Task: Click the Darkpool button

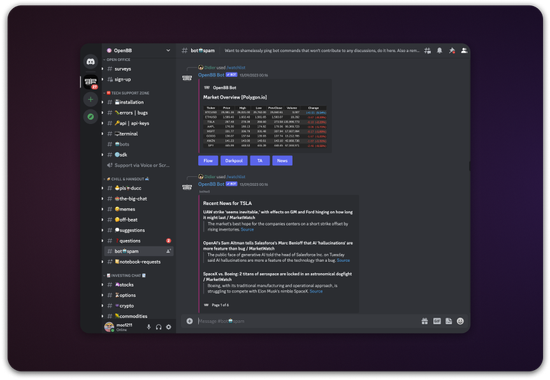Action: coord(234,161)
